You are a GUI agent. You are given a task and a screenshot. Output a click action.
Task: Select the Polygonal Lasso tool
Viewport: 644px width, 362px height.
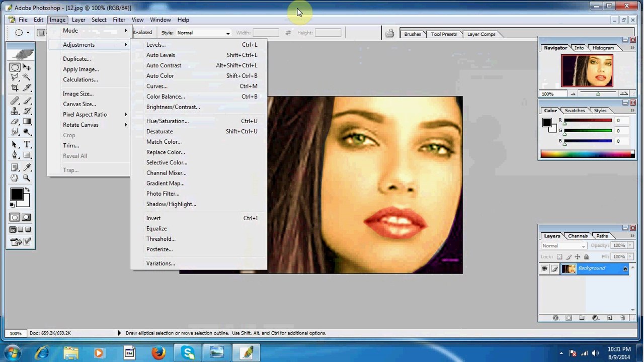(x=15, y=77)
